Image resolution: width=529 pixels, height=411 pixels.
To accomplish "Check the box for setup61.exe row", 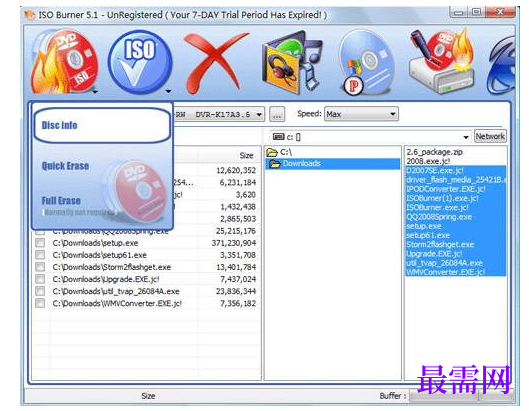I will pyautogui.click(x=40, y=255).
